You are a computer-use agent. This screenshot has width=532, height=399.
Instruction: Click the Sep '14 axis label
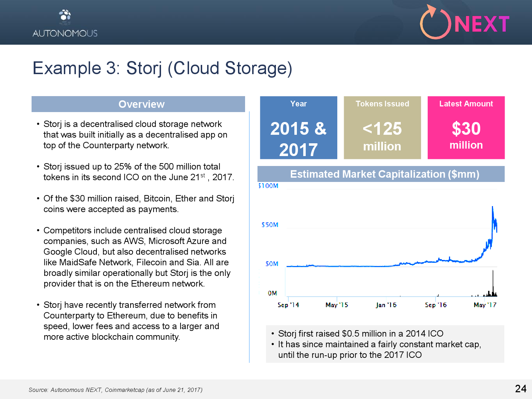288,305
